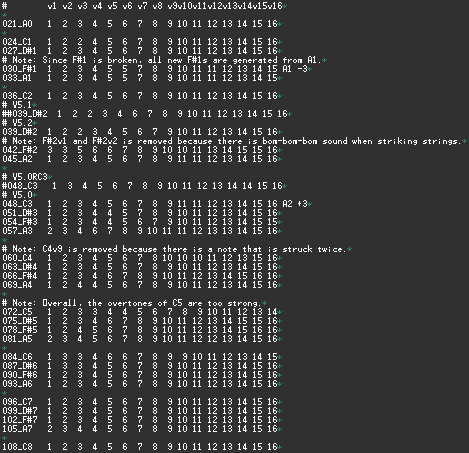469x453 pixels.
Task: Click the row label 063_D#4
Action: click(20, 267)
